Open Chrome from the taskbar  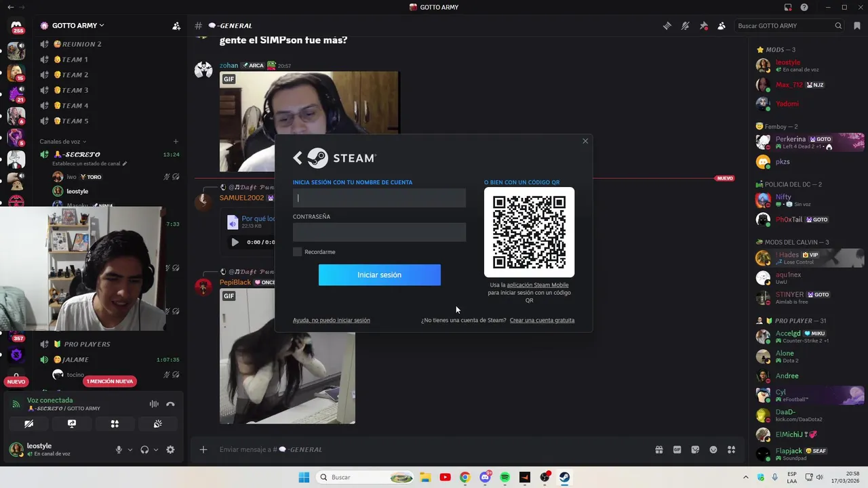(x=465, y=477)
